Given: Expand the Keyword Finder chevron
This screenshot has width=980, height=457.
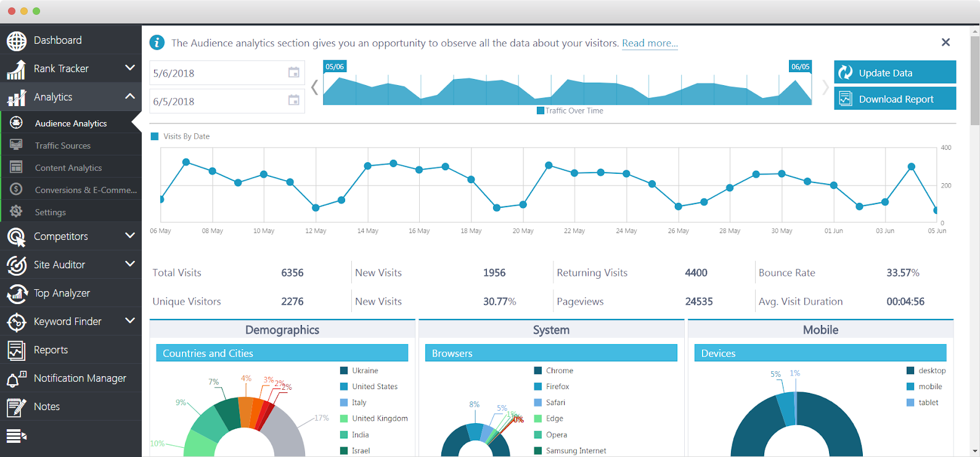Looking at the screenshot, I should (130, 321).
